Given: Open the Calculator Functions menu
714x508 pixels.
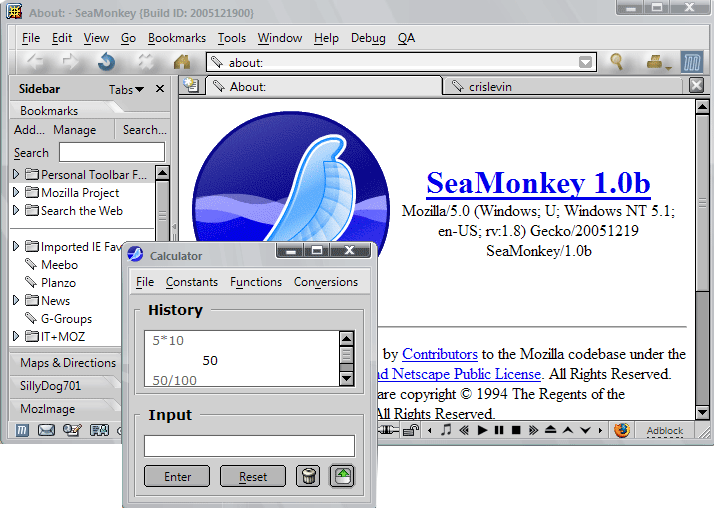Looking at the screenshot, I should [256, 282].
